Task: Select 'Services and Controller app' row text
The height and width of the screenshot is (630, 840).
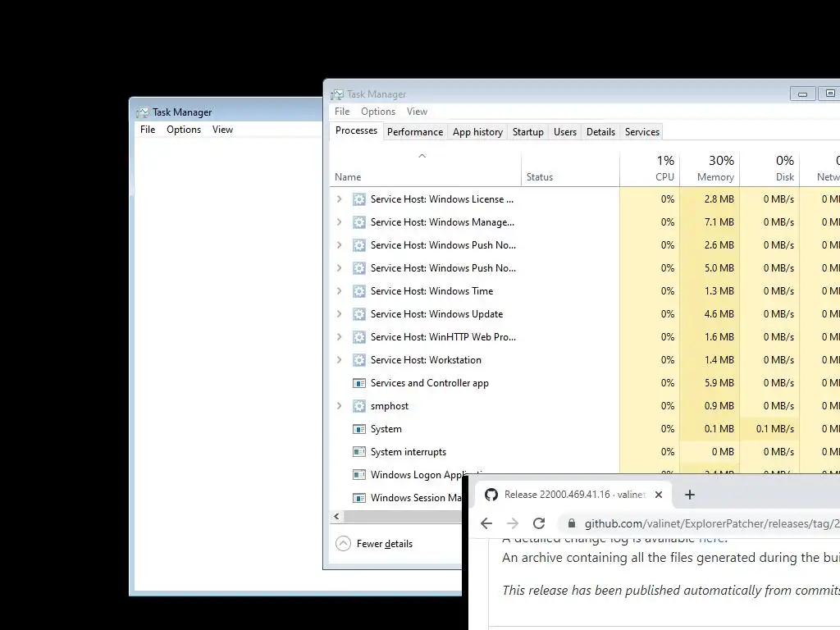Action: coord(430,383)
